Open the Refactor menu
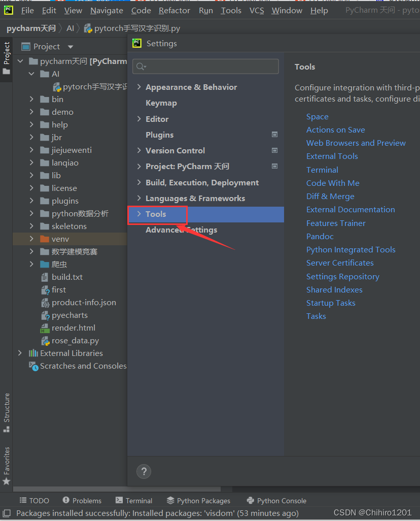The image size is (420, 521). (174, 11)
